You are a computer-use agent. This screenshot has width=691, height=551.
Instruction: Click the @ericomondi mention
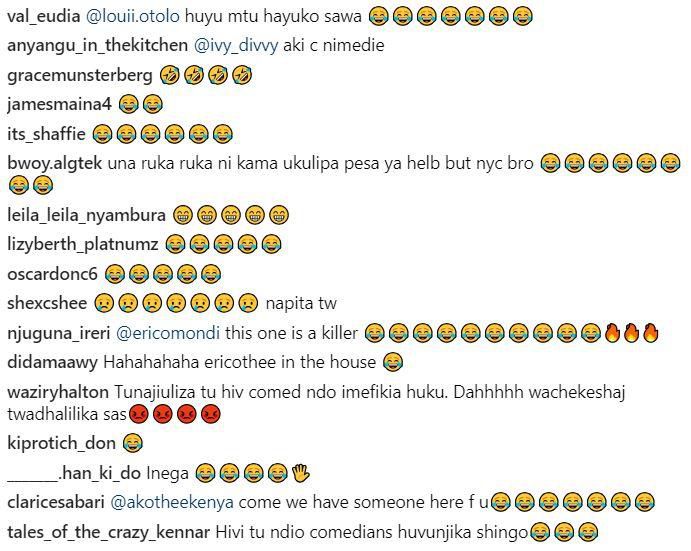coord(167,333)
